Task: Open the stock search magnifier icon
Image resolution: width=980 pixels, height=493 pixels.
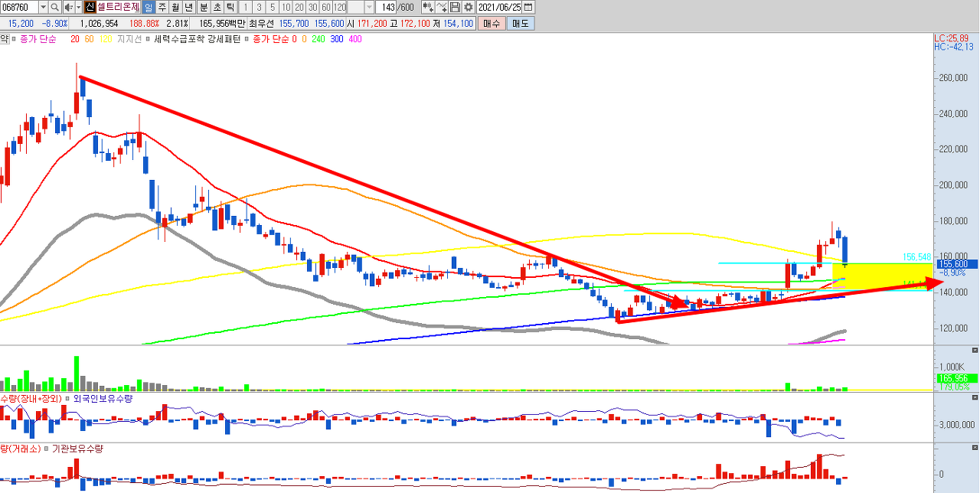Action: tap(54, 7)
